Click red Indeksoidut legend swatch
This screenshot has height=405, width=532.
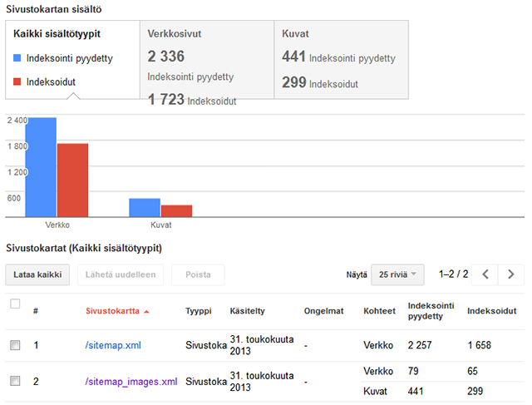[x=18, y=82]
